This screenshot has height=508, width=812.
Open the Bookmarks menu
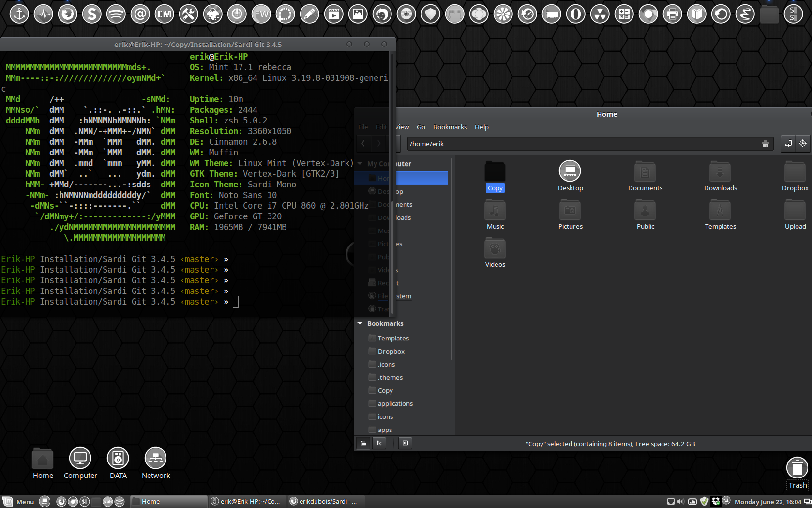450,127
